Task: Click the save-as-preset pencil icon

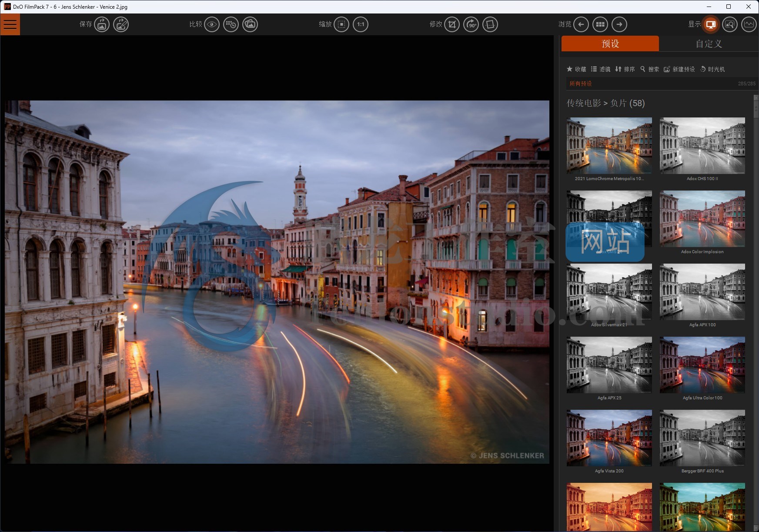Action: click(x=121, y=24)
